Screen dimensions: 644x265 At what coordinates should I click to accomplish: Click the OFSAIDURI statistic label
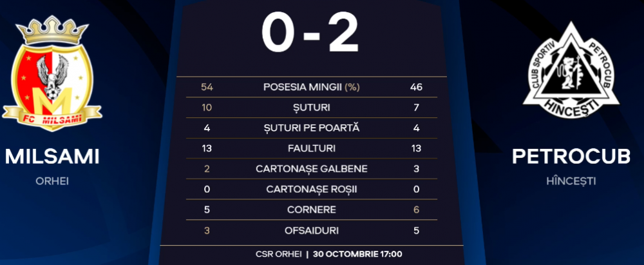[311, 230]
